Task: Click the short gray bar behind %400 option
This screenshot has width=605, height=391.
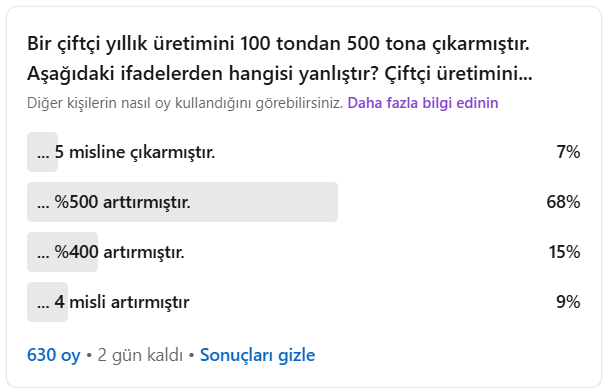Action: click(x=63, y=252)
